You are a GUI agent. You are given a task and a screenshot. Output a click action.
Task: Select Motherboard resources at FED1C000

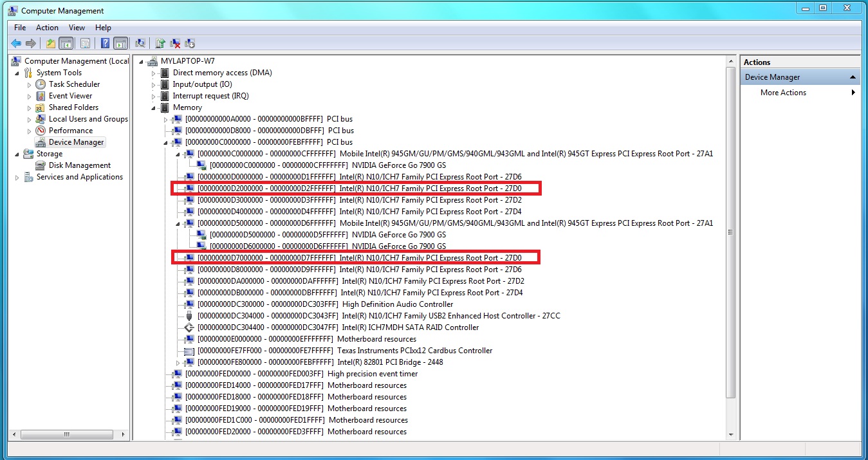tap(296, 420)
